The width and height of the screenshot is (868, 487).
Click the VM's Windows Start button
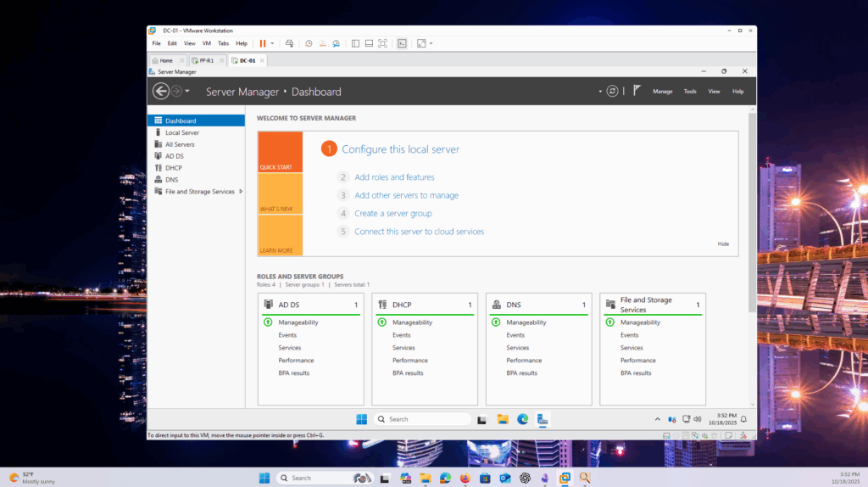pos(362,419)
